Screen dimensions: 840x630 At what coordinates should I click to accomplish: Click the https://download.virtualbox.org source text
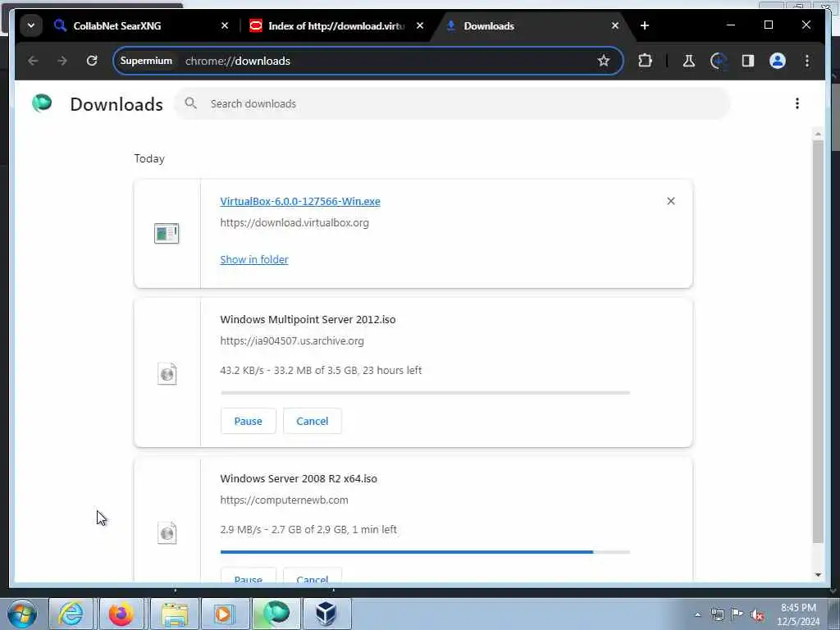tap(294, 222)
